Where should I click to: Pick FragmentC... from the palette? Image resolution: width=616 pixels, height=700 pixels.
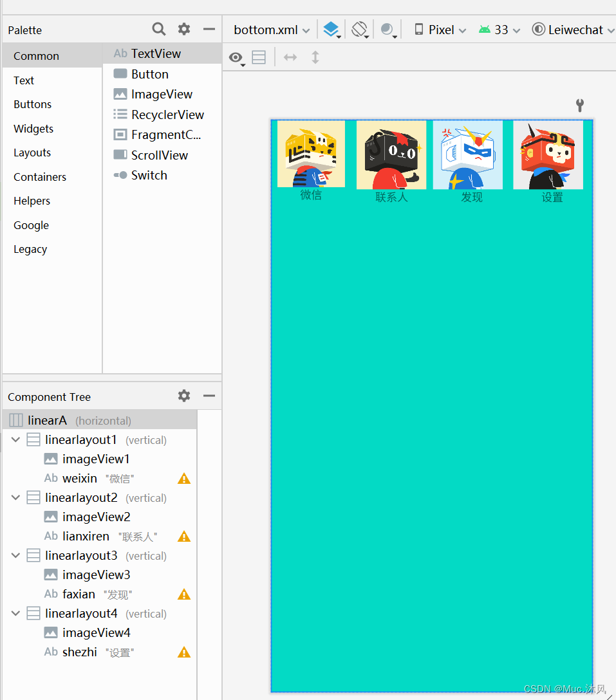(162, 135)
